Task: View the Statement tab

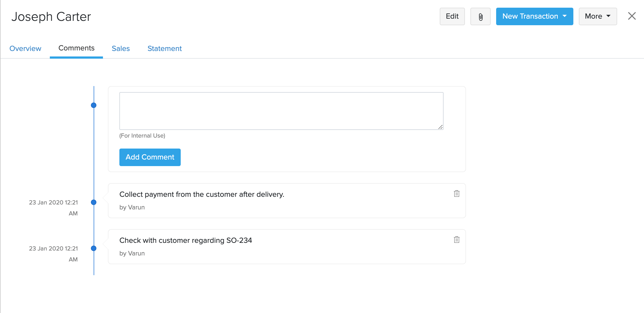Action: (x=164, y=48)
